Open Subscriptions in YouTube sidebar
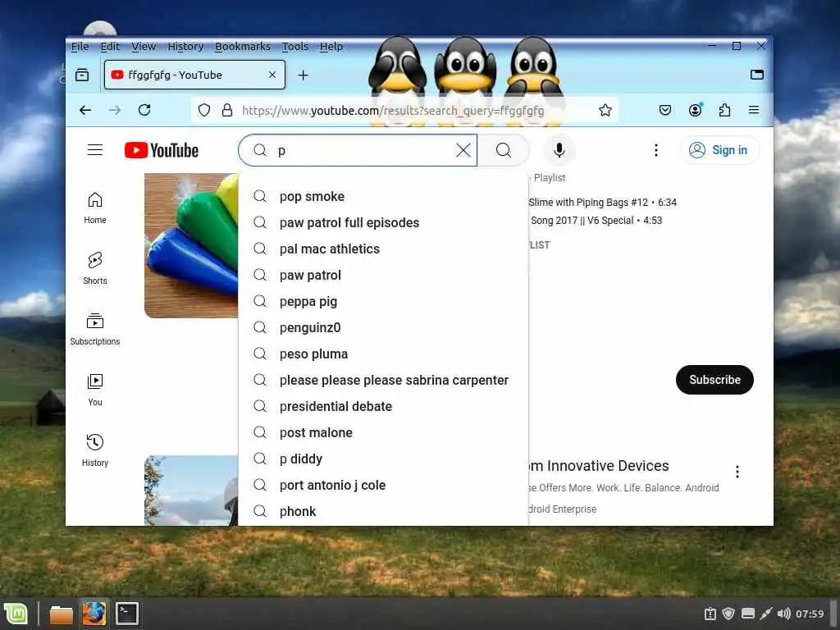Image resolution: width=840 pixels, height=630 pixels. (95, 329)
